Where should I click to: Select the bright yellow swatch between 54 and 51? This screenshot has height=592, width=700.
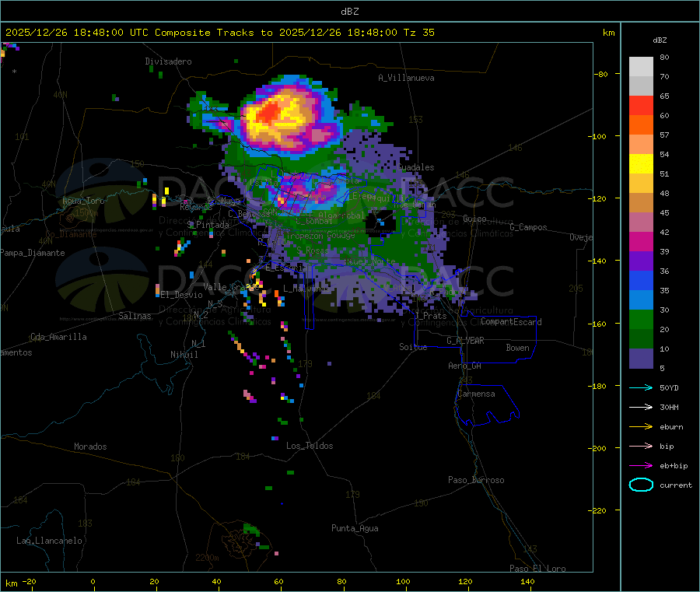pyautogui.click(x=641, y=164)
